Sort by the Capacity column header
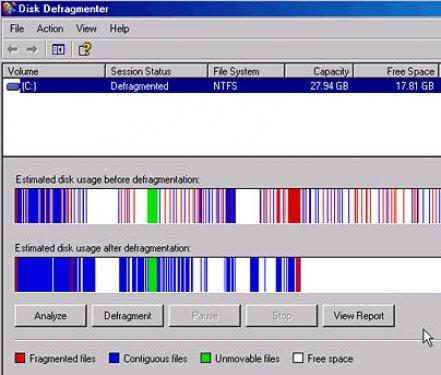 point(319,71)
